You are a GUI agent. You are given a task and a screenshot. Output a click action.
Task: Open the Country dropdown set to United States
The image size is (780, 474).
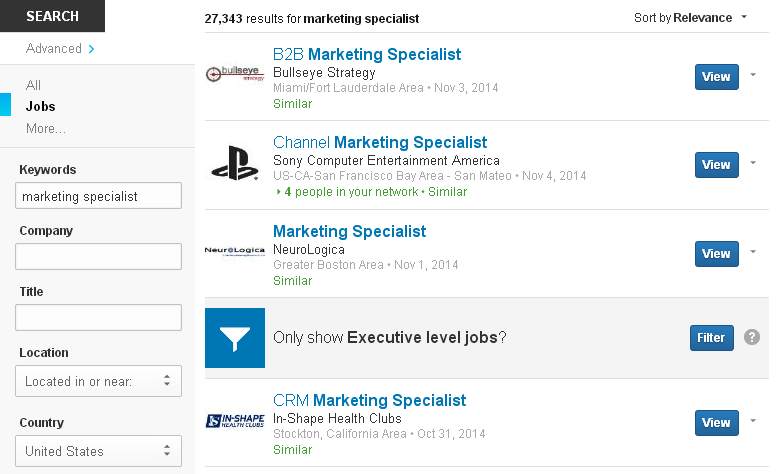pyautogui.click(x=98, y=451)
